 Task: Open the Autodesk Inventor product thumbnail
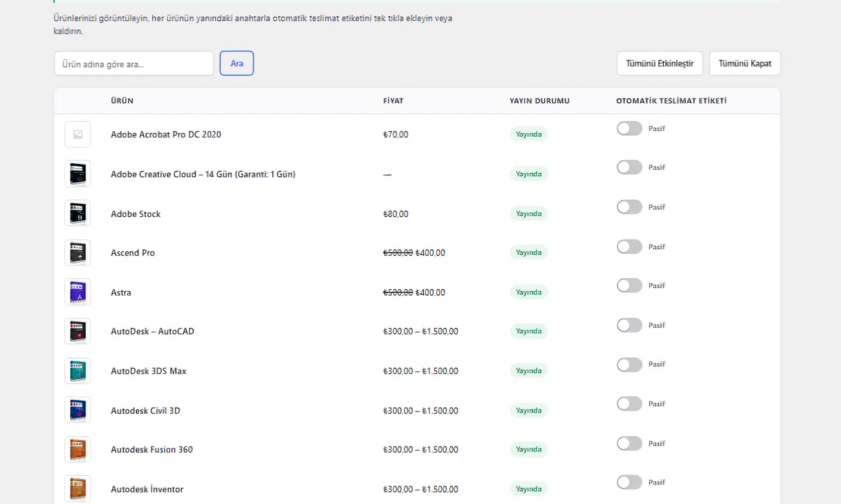pos(77,489)
